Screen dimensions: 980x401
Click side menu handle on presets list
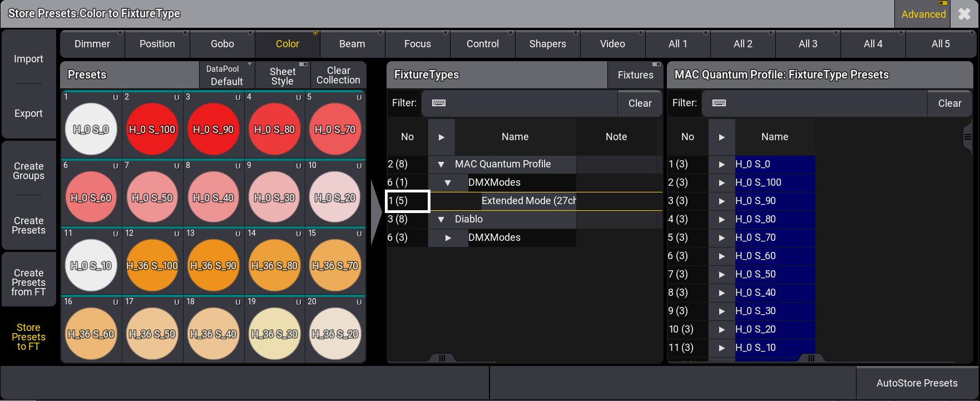pos(968,137)
